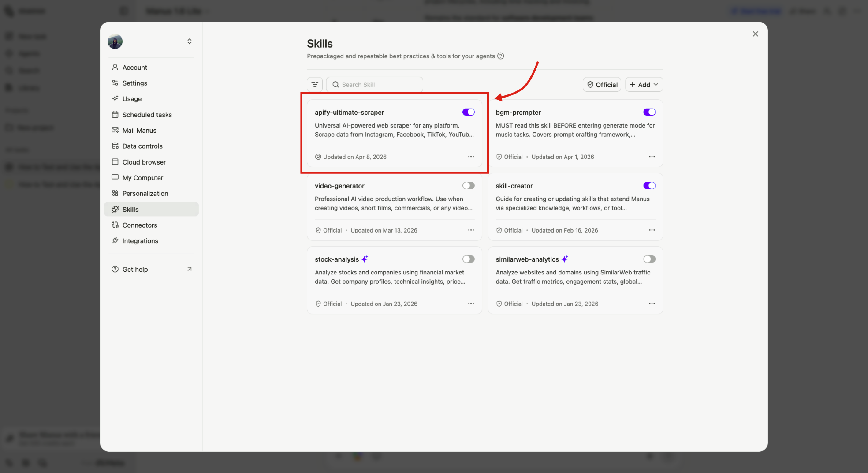Open the options menu for skill-creator

coord(652,230)
